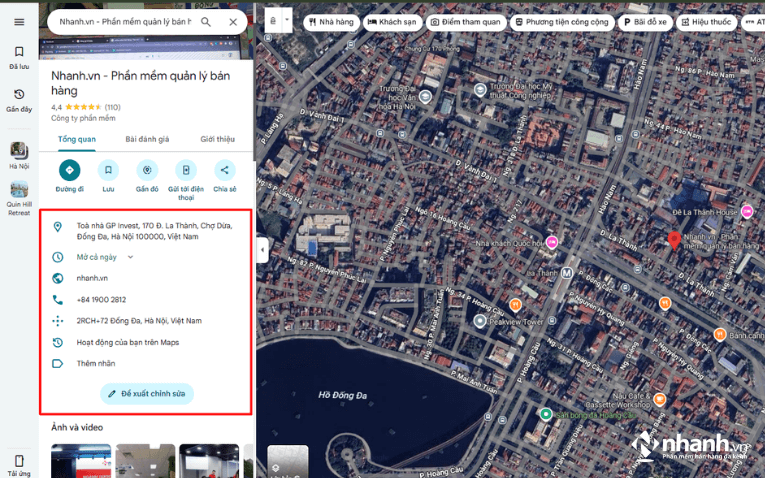Click the Đại học Mỹ thuật Công nghiệp marker

coord(480,90)
